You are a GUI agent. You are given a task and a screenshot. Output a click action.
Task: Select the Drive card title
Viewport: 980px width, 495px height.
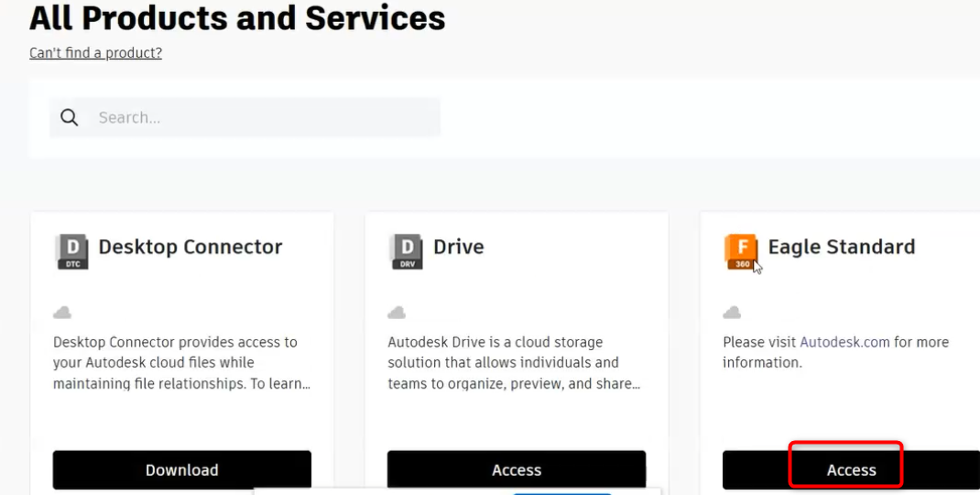458,247
